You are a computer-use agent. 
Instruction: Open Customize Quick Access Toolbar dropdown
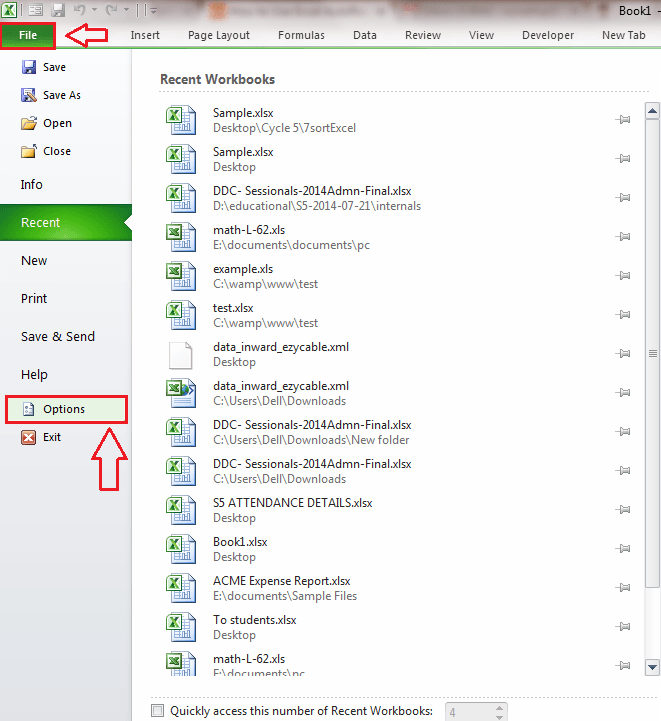point(154,10)
